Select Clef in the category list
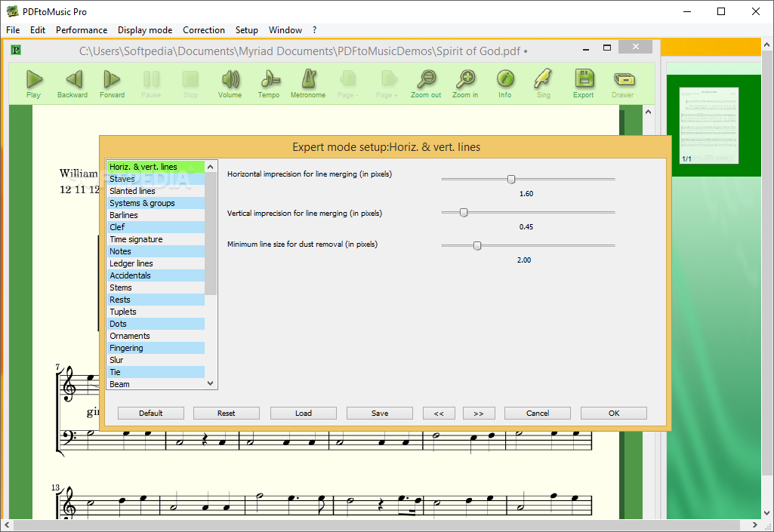The height and width of the screenshot is (532, 774). [156, 227]
